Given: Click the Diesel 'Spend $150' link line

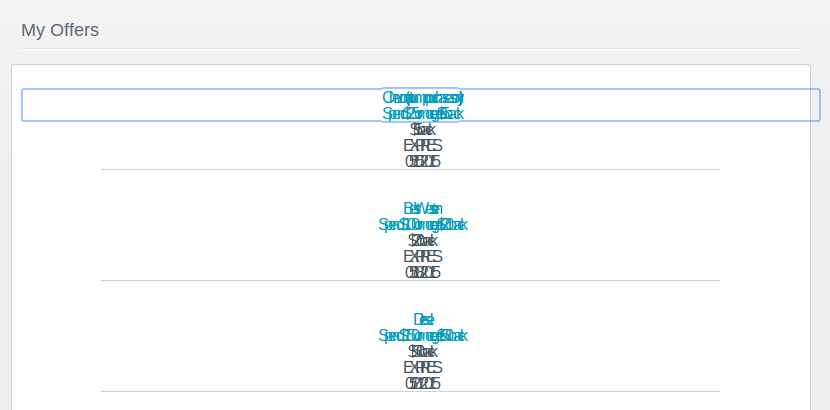Looking at the screenshot, I should click(423, 336).
